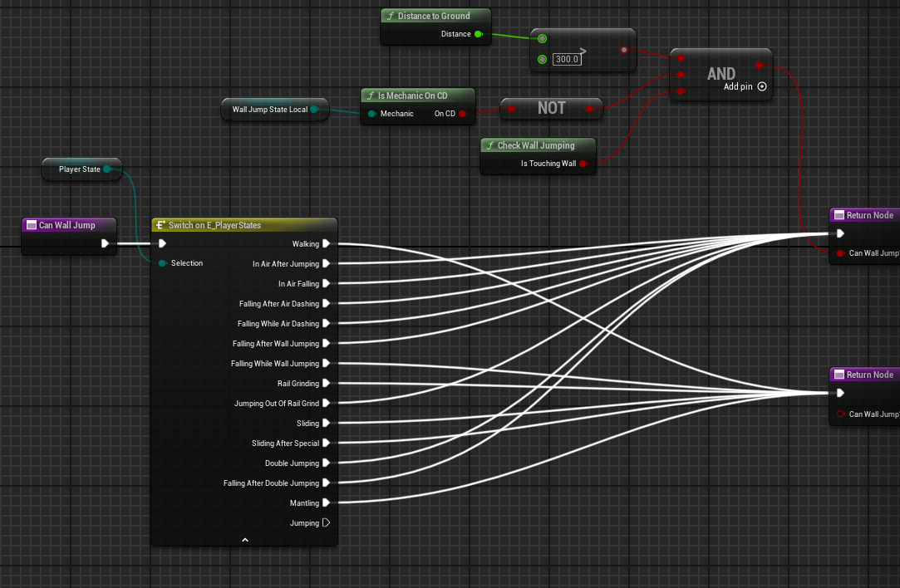This screenshot has width=900, height=588.
Task: Click the top Return Node's Can Wall Jump pin
Action: point(840,253)
